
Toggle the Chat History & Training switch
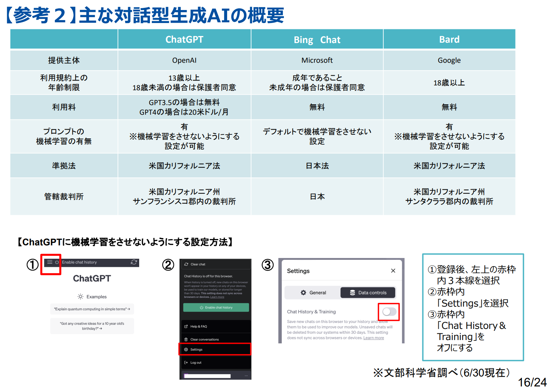point(389,312)
